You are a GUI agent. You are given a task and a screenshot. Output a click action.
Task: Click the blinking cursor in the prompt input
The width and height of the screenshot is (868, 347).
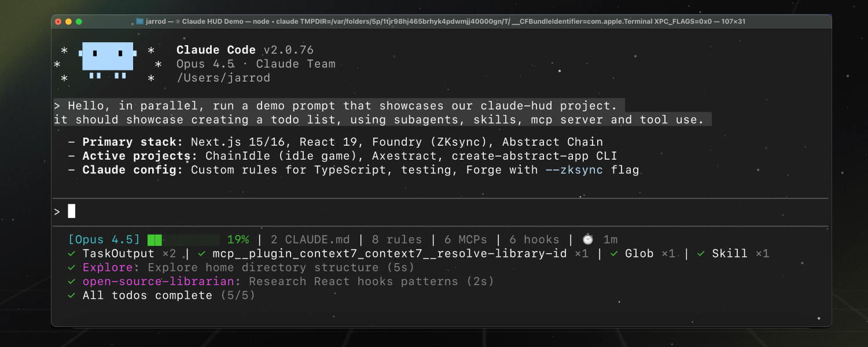coord(71,211)
